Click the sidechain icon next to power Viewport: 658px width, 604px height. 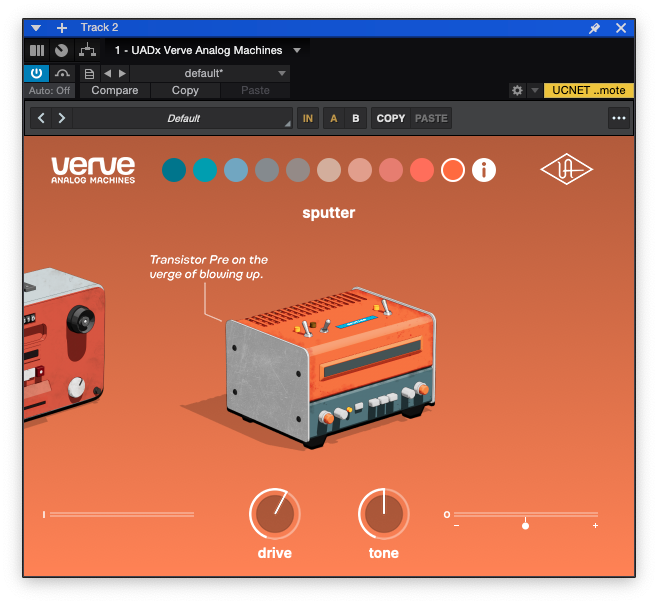tap(62, 73)
